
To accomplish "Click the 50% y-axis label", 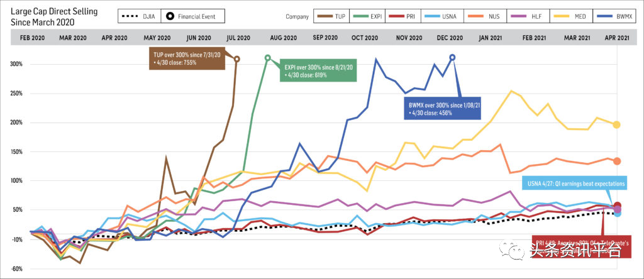I will pyautogui.click(x=18, y=210).
